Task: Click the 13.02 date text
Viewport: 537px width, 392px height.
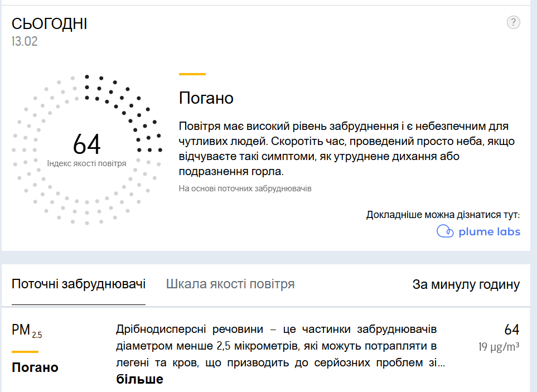Action: (x=25, y=41)
